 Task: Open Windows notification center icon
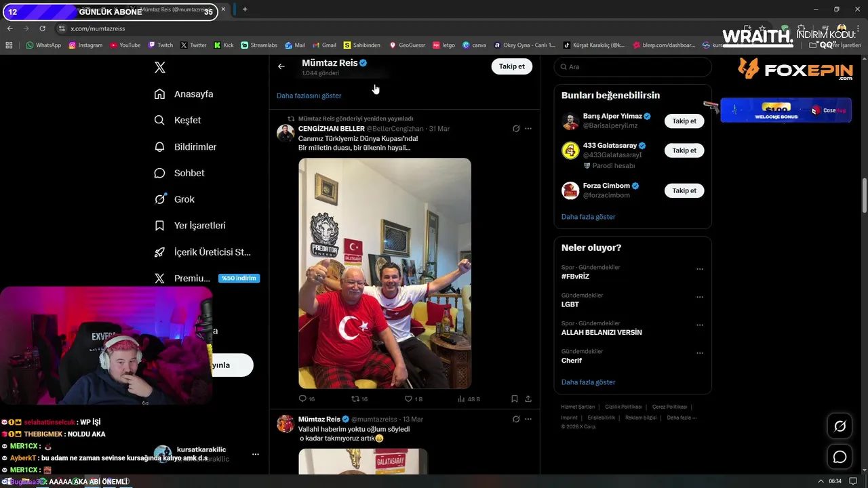coord(853,481)
